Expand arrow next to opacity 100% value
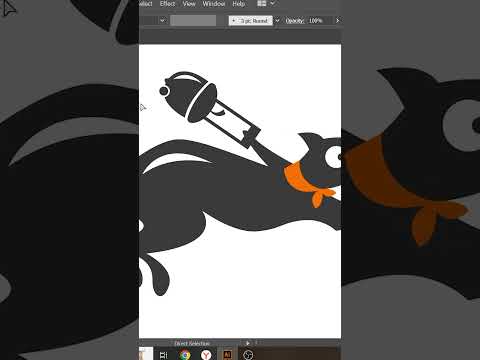480x360 pixels. (337, 21)
